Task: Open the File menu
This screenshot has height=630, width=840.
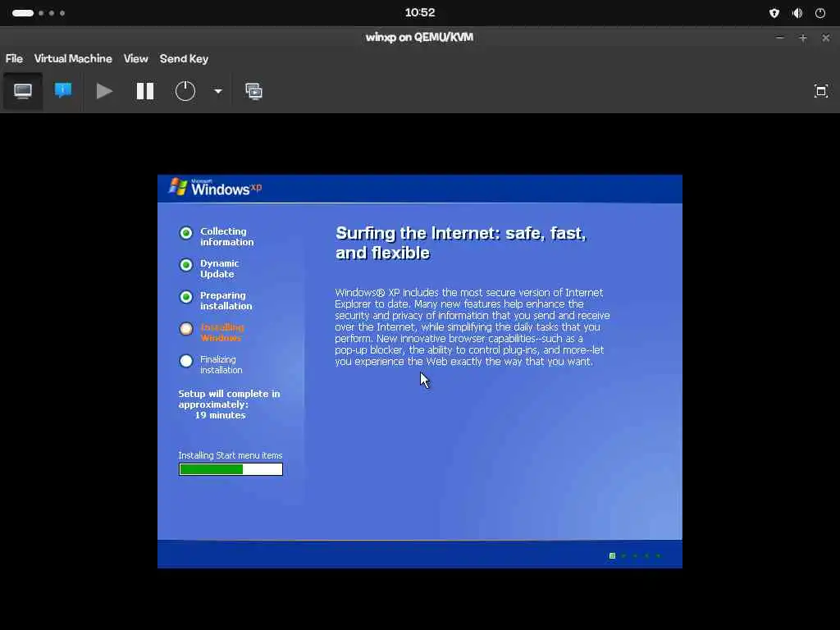Action: pyautogui.click(x=14, y=58)
